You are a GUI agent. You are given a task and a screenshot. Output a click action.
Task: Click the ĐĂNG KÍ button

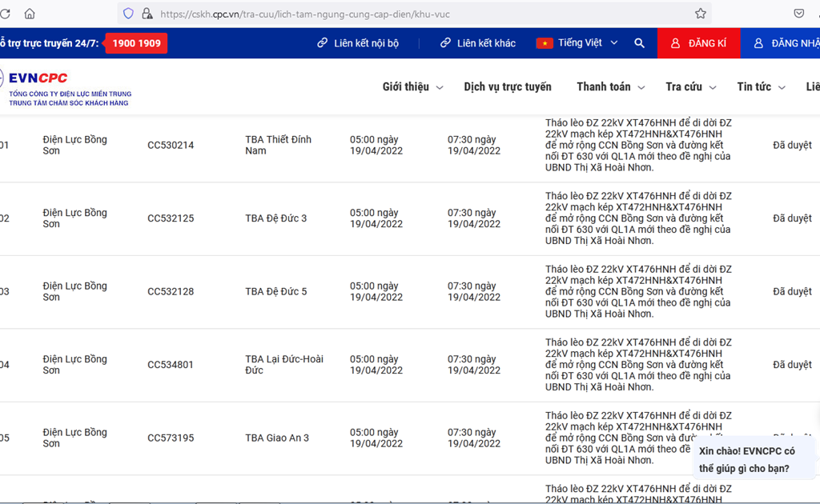click(x=698, y=43)
